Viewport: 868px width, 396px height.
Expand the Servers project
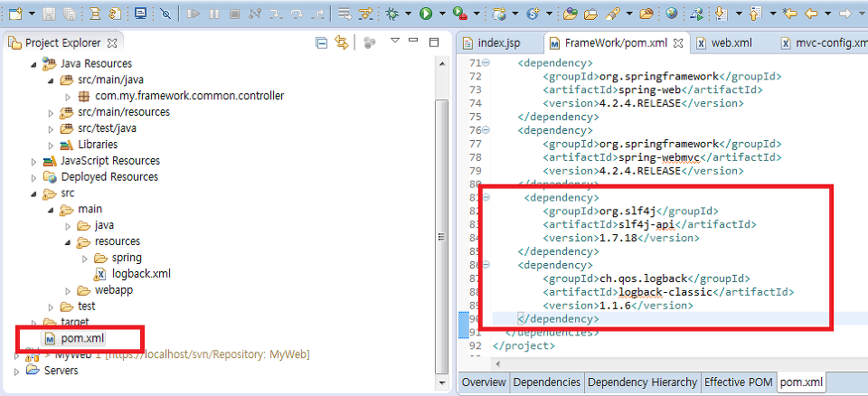(16, 371)
